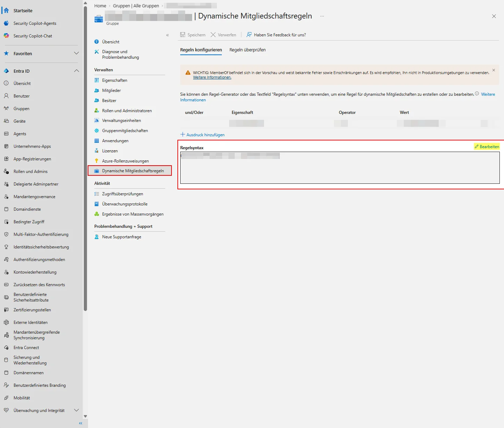Collapse the left portal sidebar
504x428 pixels.
click(x=81, y=423)
